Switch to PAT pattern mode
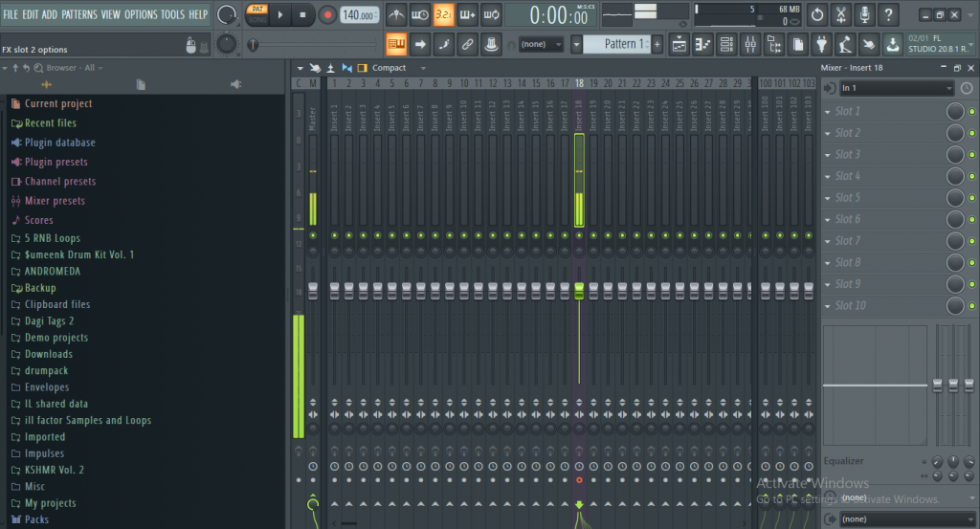980x529 pixels. click(x=257, y=9)
